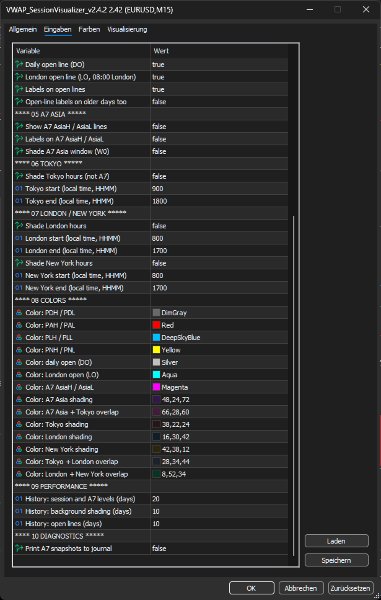This screenshot has height=600, width=381.
Task: Click the swatch for New York shading
Action: (156, 449)
